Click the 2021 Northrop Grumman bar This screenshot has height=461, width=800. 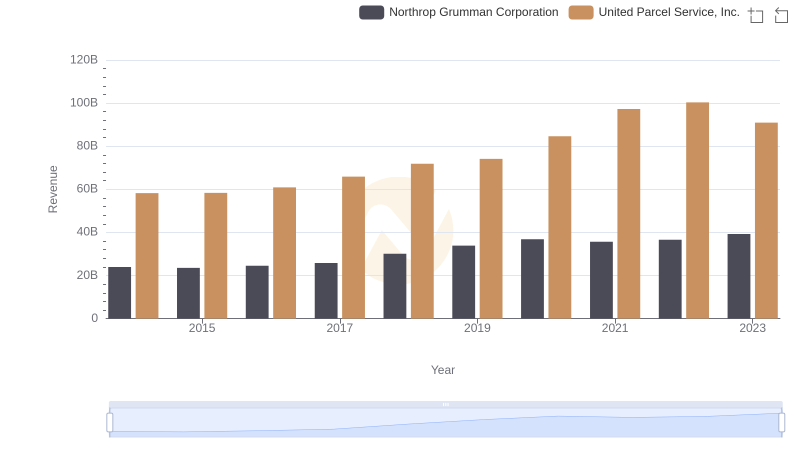tap(602, 280)
